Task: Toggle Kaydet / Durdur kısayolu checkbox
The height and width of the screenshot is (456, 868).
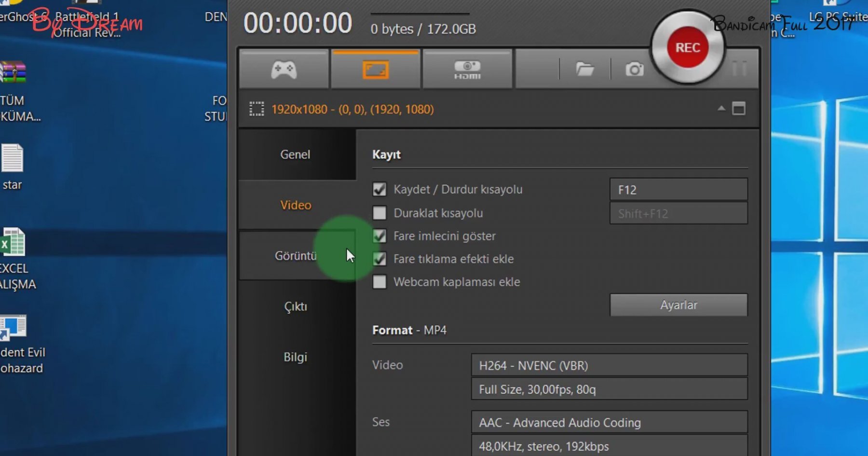Action: tap(380, 189)
